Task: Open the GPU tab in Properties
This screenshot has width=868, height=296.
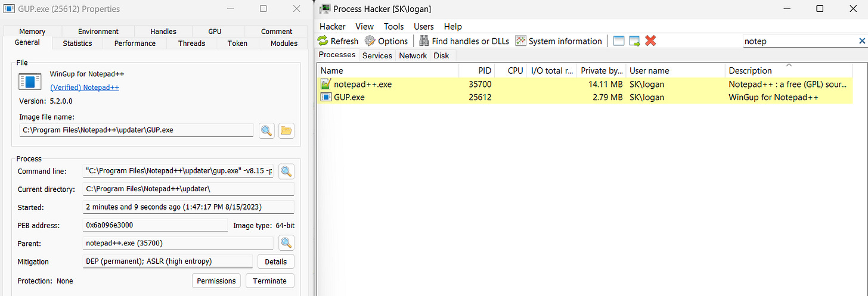Action: (215, 32)
